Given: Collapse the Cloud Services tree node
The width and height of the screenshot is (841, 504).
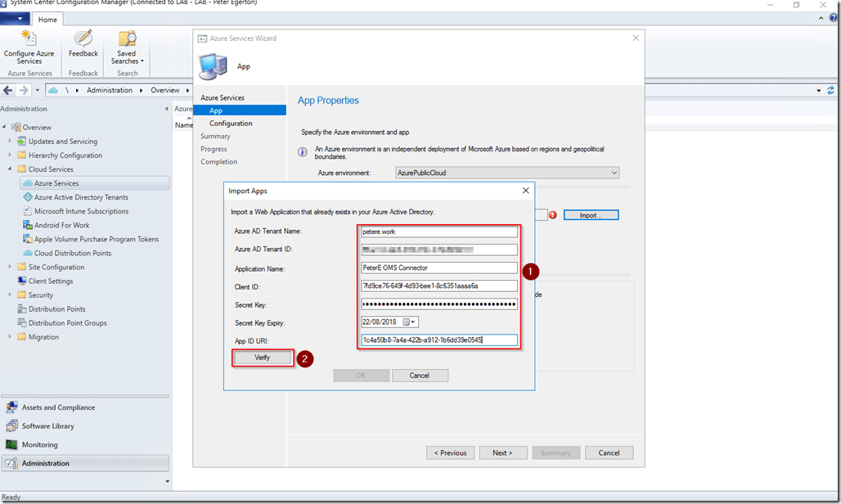Looking at the screenshot, I should (x=11, y=169).
